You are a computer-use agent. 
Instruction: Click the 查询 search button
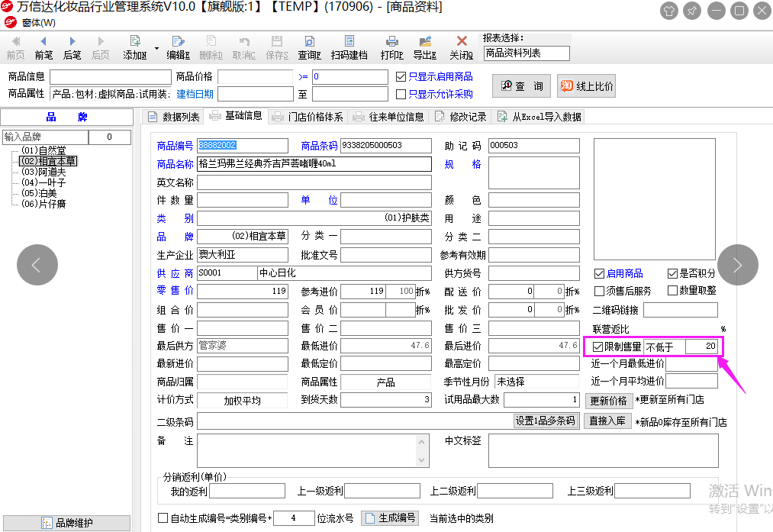point(522,86)
